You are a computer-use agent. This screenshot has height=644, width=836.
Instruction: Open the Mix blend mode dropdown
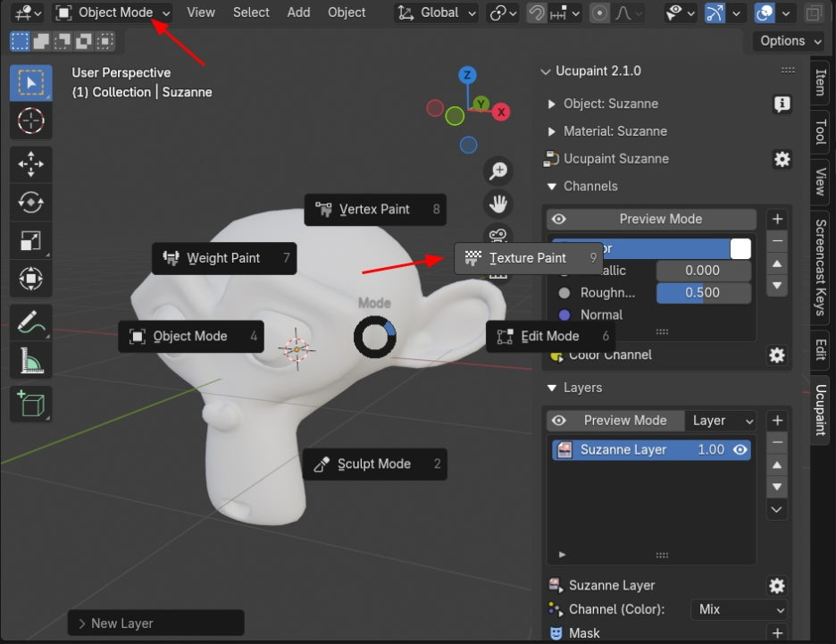click(739, 609)
